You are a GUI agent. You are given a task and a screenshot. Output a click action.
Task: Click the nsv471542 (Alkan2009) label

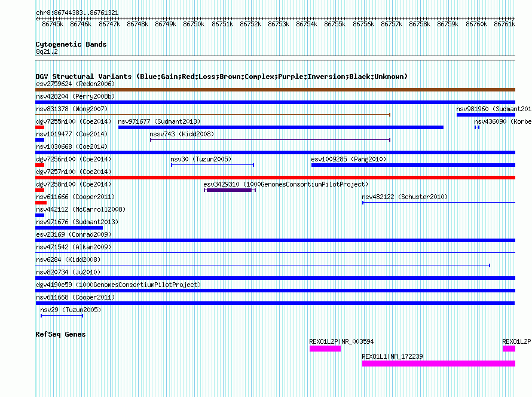tap(74, 247)
